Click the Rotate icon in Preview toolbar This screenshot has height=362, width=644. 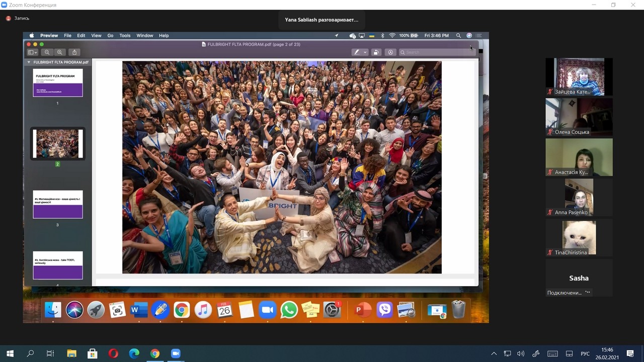click(x=376, y=52)
